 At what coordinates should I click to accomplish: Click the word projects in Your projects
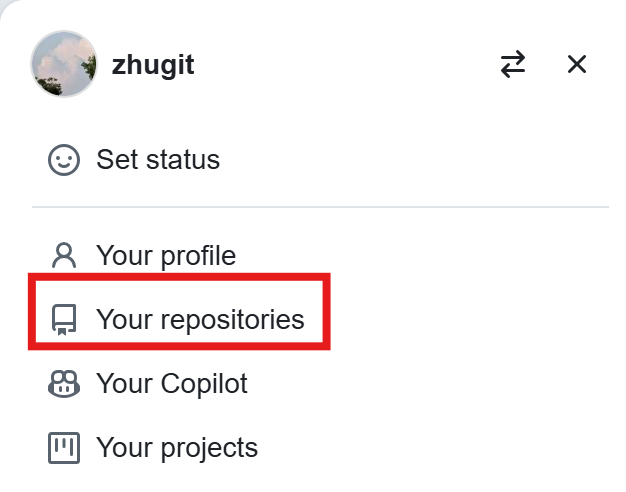coord(210,449)
